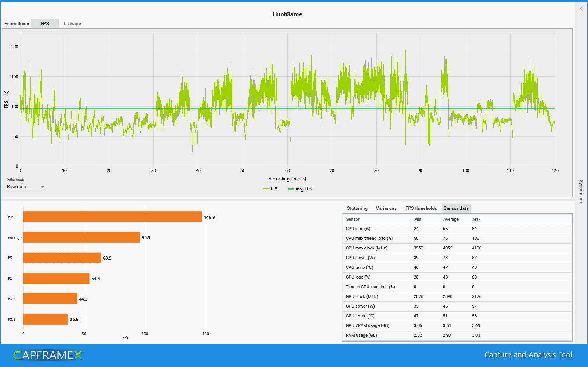Open the L-shape tab
This screenshot has height=367, width=588.
[73, 24]
